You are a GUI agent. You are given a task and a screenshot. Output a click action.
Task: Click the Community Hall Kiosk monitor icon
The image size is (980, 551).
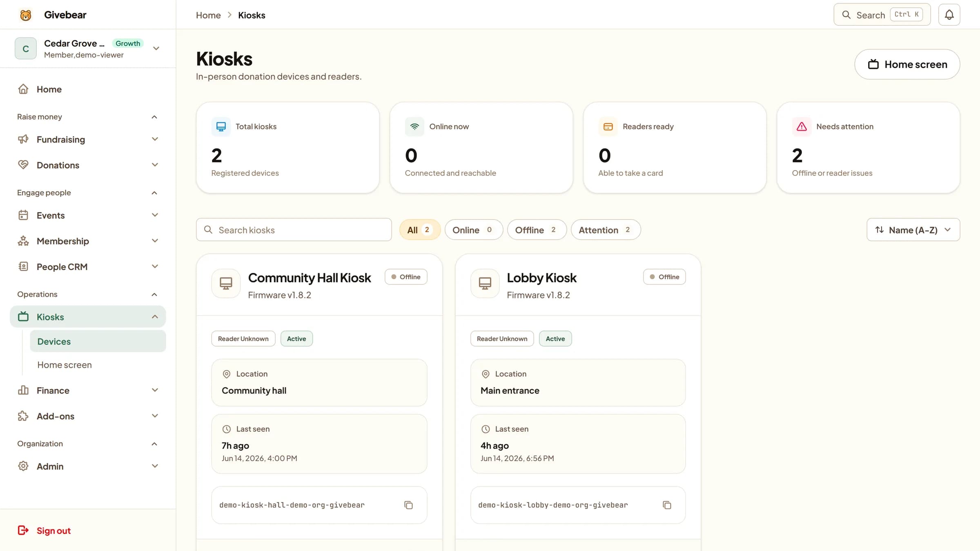click(x=226, y=283)
